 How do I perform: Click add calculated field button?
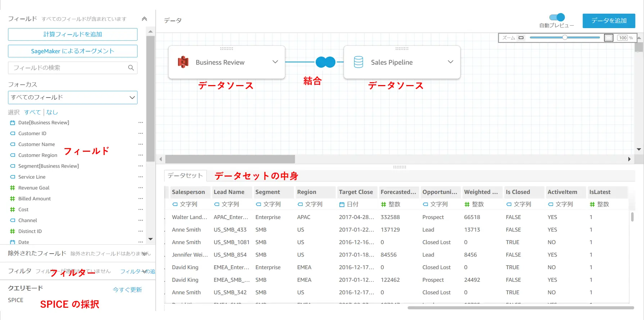tap(73, 34)
